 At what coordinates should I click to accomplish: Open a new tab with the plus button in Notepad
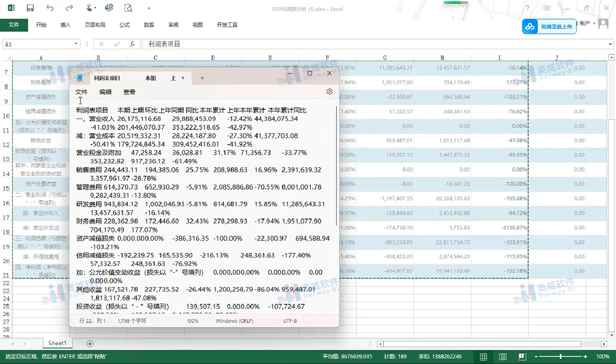coord(202,77)
